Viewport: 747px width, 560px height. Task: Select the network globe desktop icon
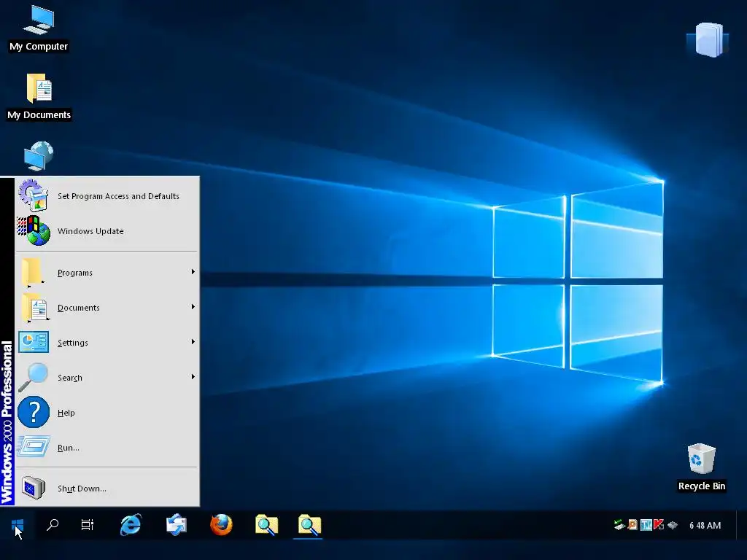[39, 156]
